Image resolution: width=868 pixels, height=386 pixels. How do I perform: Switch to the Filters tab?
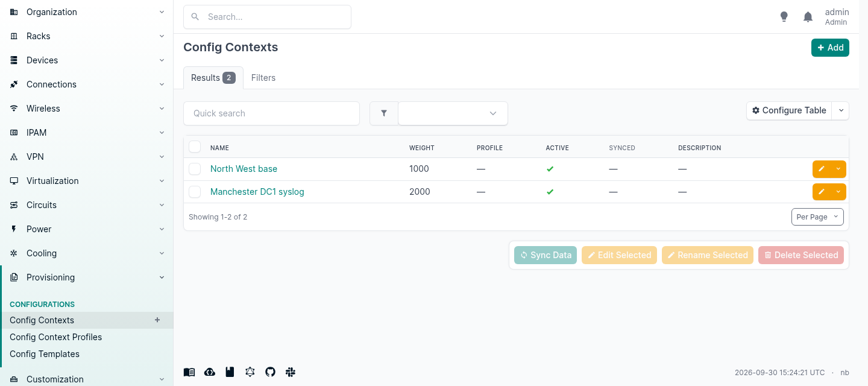(263, 78)
